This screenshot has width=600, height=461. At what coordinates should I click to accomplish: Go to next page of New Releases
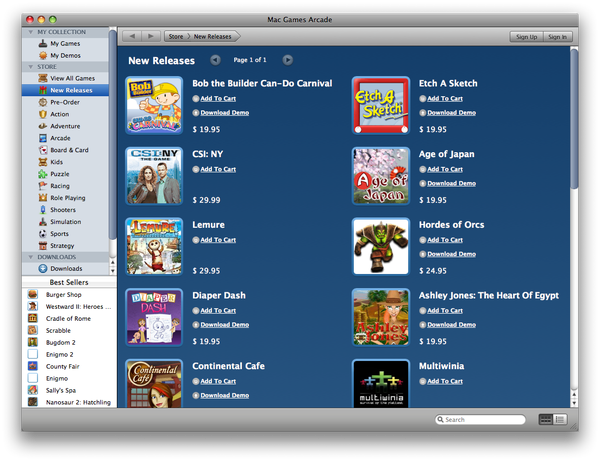coord(288,60)
